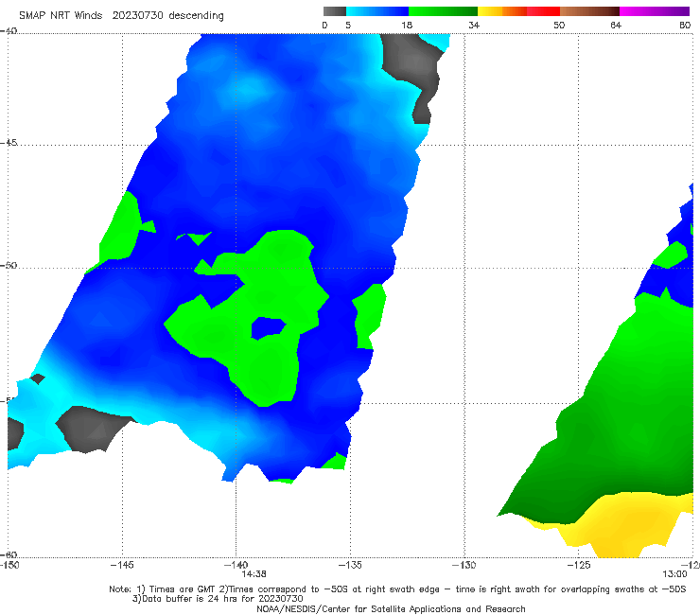Viewport: 700px width, 615px height.
Task: Select the yellow-orange segment of the color bar
Action: pos(502,11)
